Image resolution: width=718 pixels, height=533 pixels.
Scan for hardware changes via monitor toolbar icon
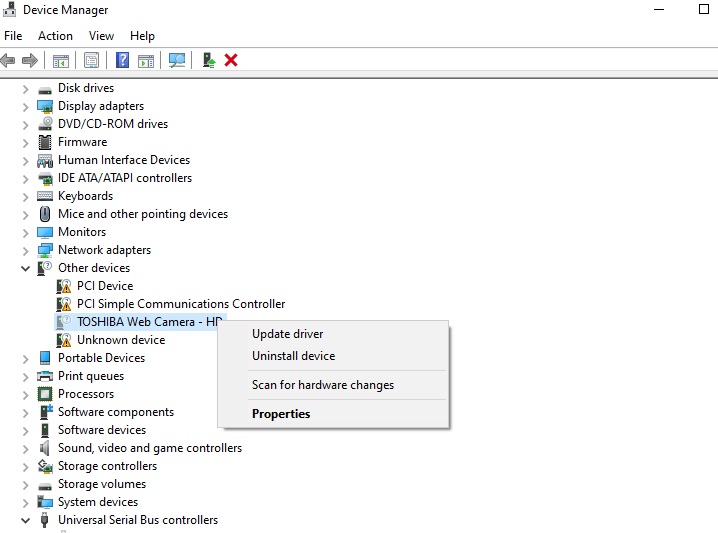click(x=177, y=60)
